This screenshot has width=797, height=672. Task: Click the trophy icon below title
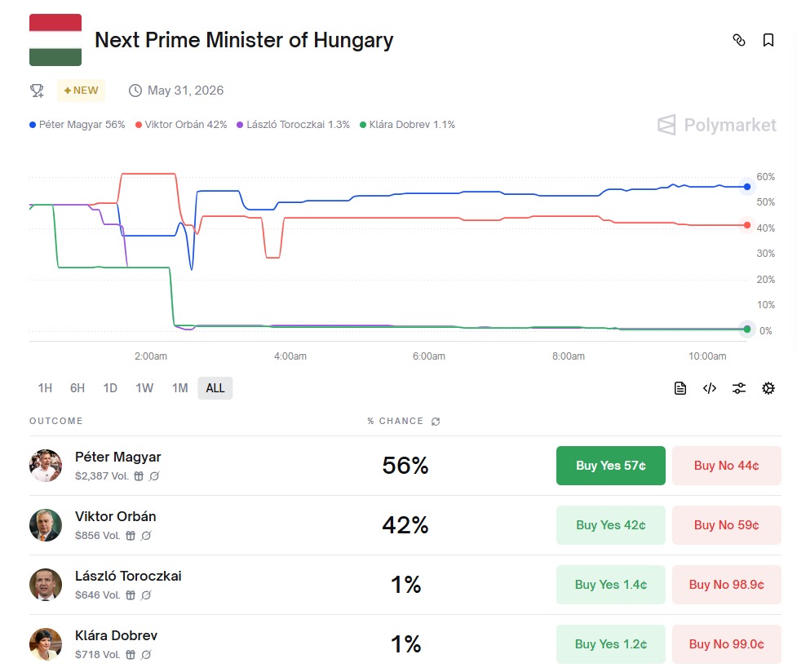point(37,91)
